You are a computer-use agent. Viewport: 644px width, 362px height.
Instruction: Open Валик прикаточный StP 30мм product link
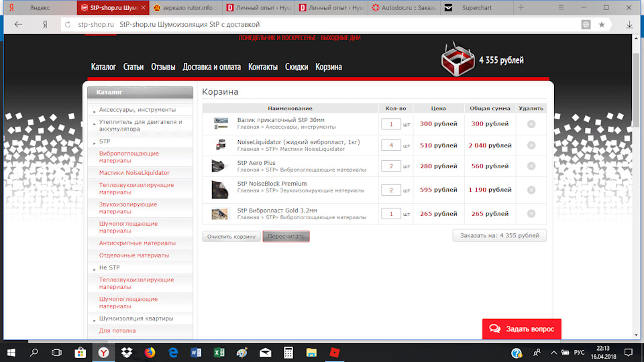point(280,120)
